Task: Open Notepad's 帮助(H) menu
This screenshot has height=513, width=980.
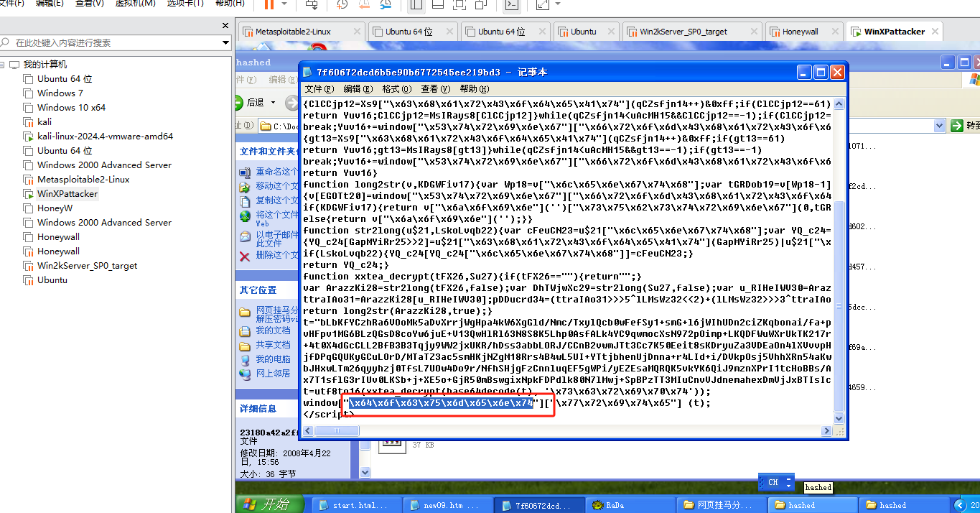Action: pyautogui.click(x=474, y=89)
